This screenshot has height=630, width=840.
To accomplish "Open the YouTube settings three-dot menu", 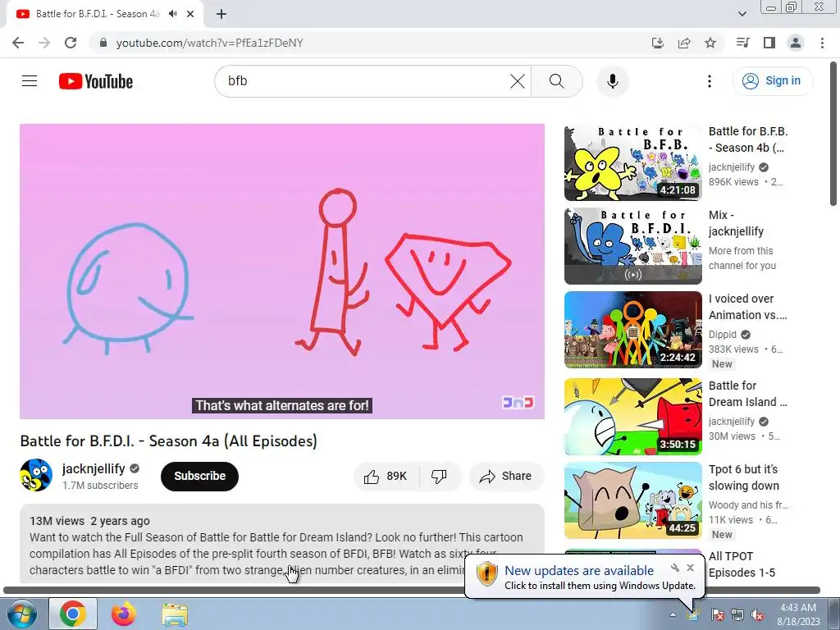I will 710,81.
